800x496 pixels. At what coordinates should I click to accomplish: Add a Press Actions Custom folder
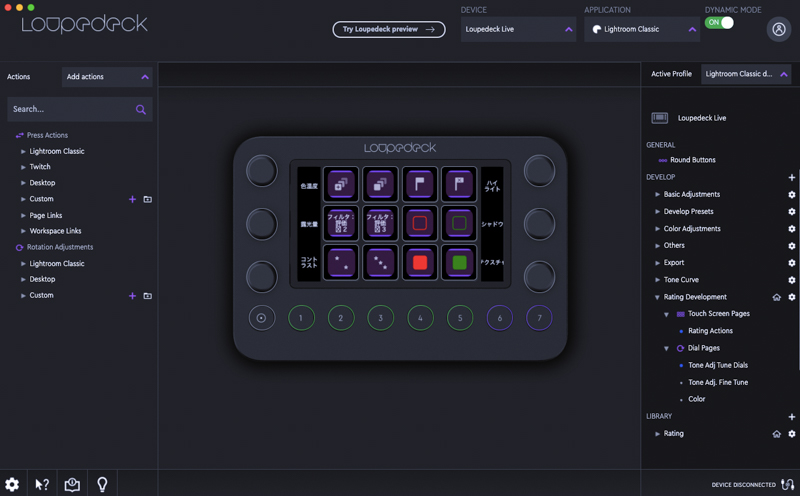147,199
